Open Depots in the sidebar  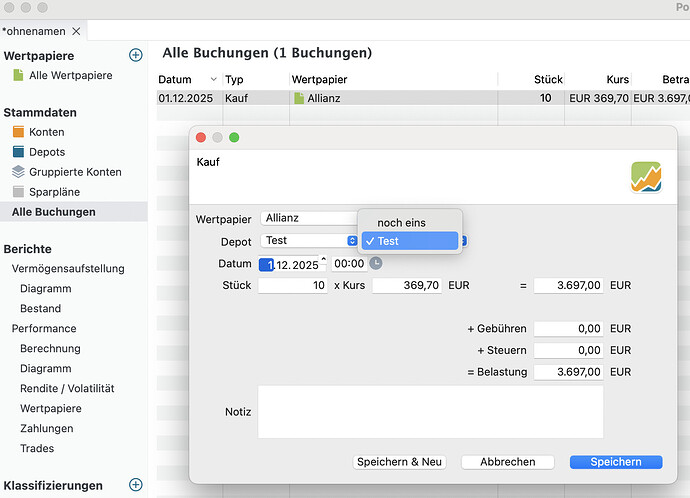point(46,152)
